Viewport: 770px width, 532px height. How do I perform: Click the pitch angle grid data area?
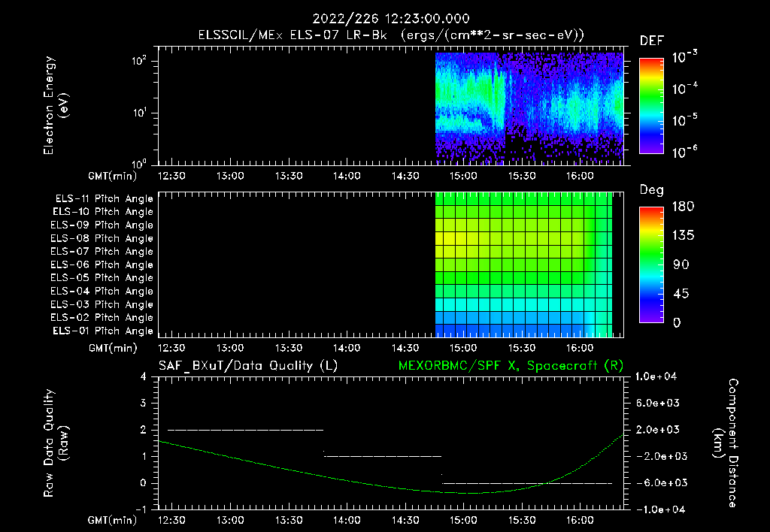[x=523, y=264]
